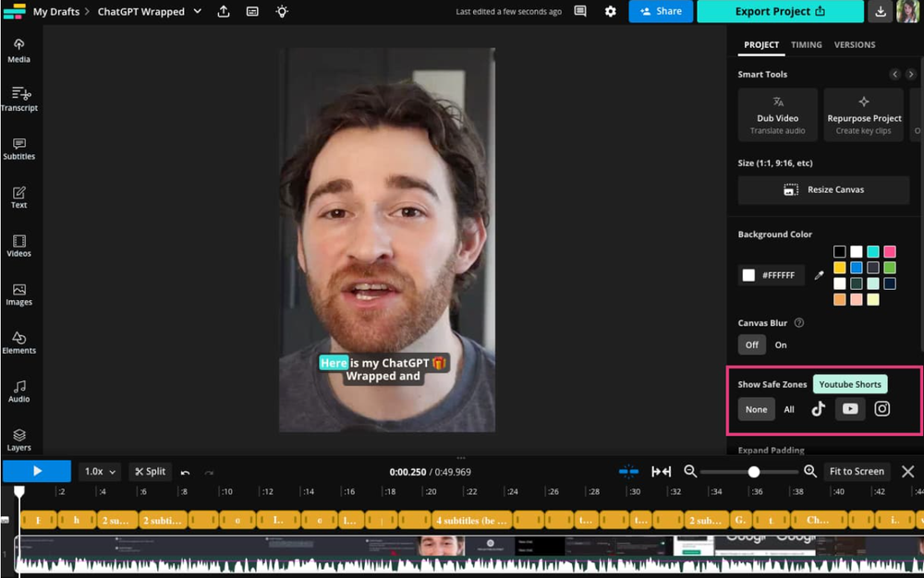Open the project name dropdown
The image size is (924, 578).
[198, 12]
